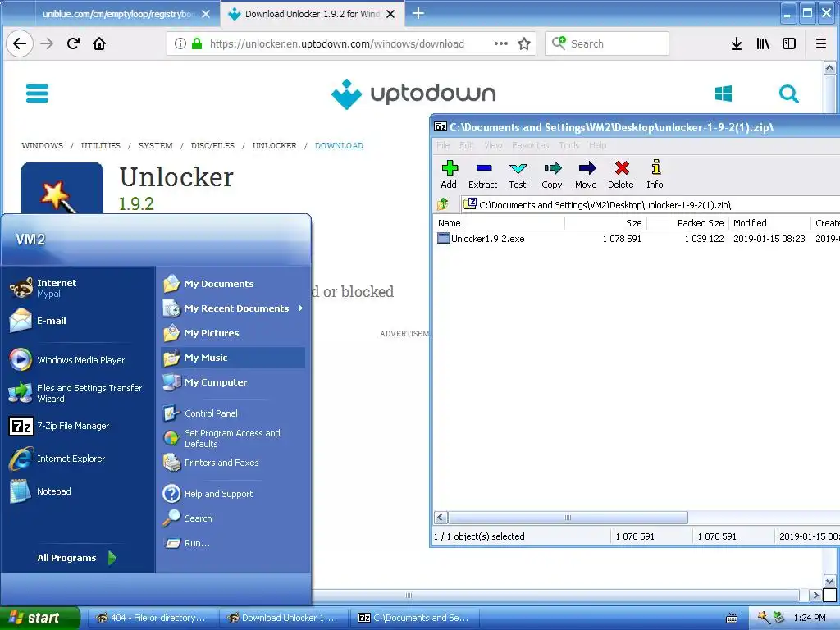Open My Computer from Start menu
The height and width of the screenshot is (630, 840).
[233, 382]
